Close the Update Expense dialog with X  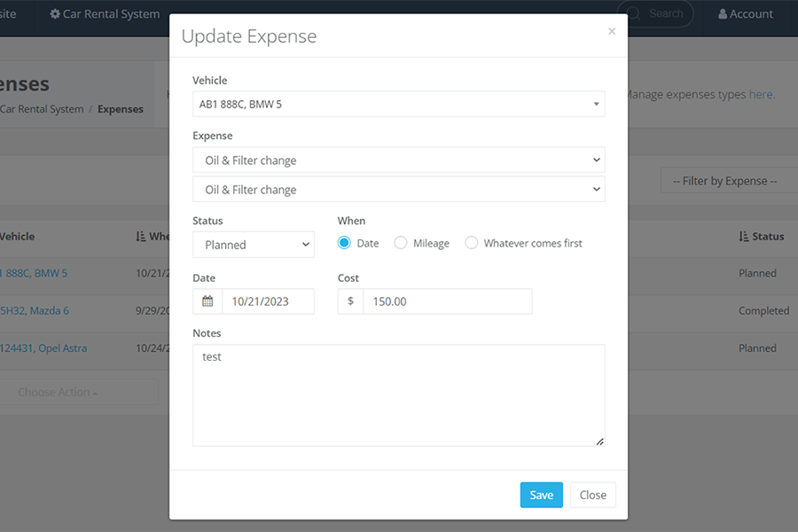pyautogui.click(x=611, y=32)
